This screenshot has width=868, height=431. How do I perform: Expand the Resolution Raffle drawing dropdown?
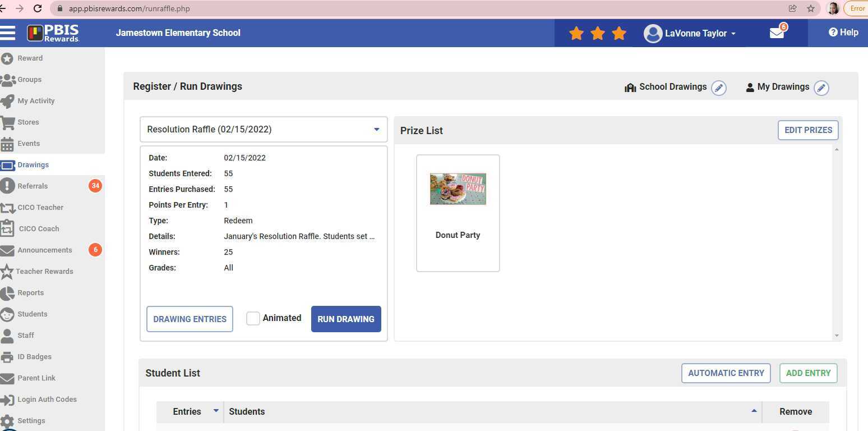(376, 130)
